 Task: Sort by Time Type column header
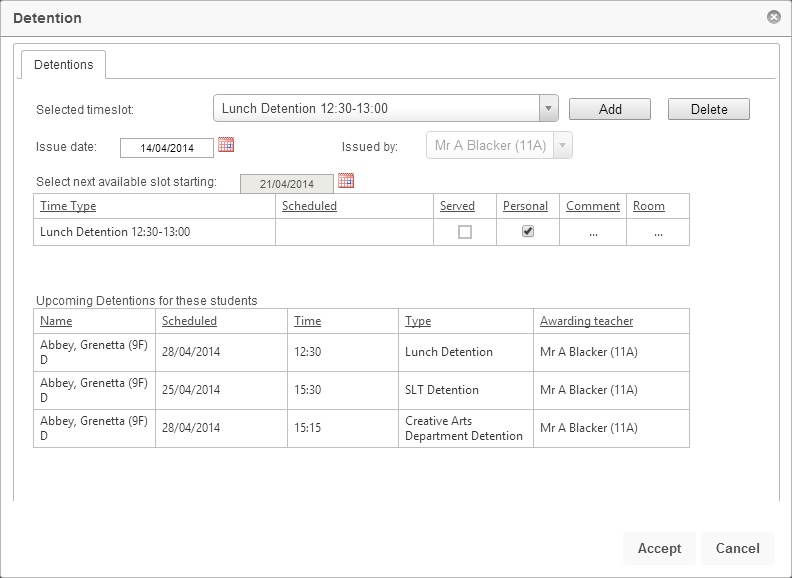[68, 206]
